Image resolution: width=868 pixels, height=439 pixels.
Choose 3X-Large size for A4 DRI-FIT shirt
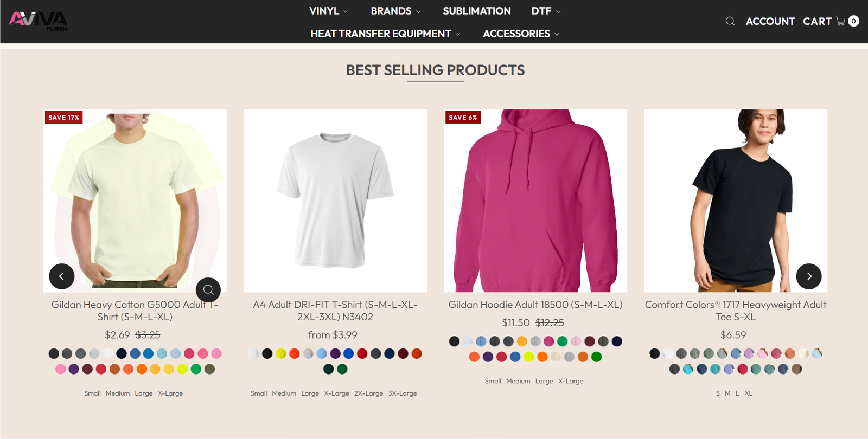pyautogui.click(x=403, y=393)
